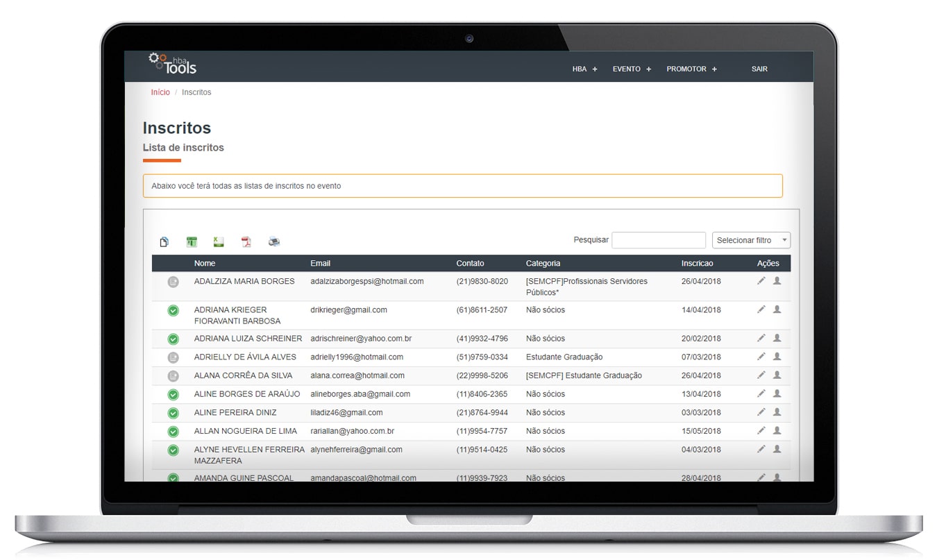This screenshot has height=560, width=937.
Task: Export the list to Excel
Action: (219, 242)
